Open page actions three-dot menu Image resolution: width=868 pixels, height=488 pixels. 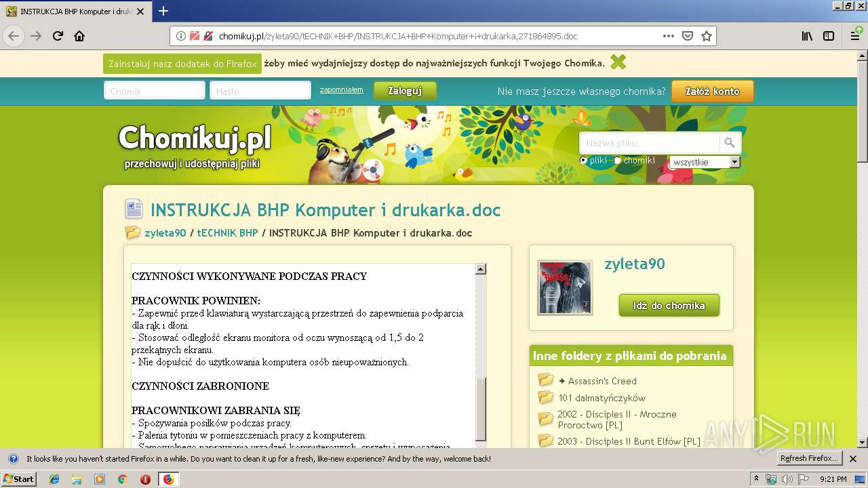[x=669, y=36]
